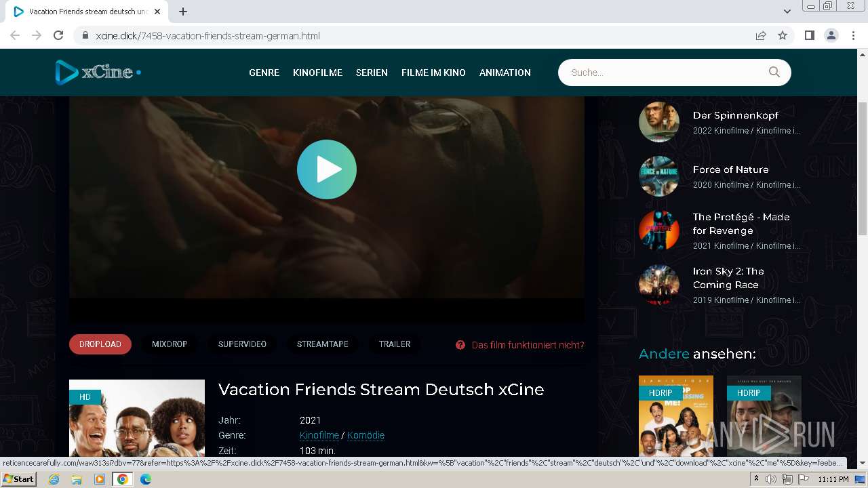Open The Protégé round thumbnail
Screen dimensions: 868x488
(x=659, y=230)
